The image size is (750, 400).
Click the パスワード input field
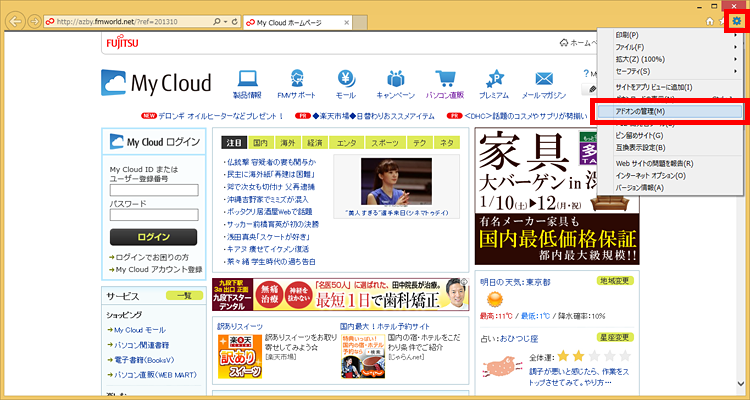[x=154, y=214]
